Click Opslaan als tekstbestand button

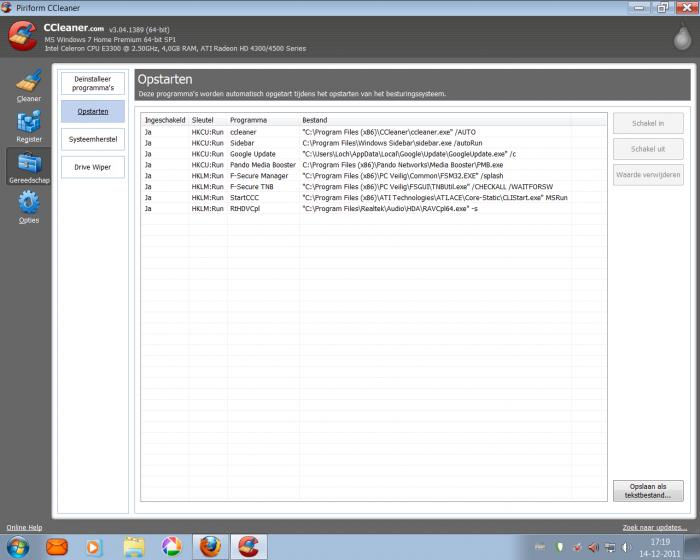[x=648, y=491]
